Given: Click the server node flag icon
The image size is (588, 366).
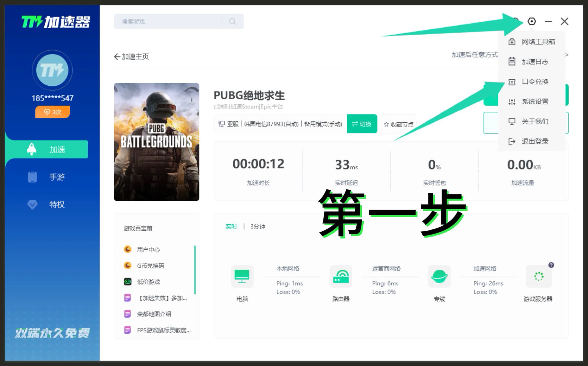Looking at the screenshot, I should [x=222, y=124].
